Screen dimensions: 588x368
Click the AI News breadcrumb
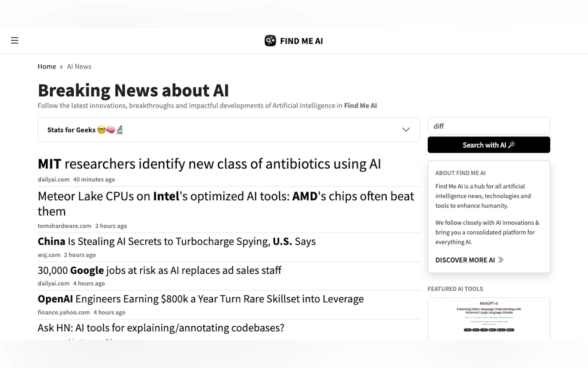coord(79,67)
